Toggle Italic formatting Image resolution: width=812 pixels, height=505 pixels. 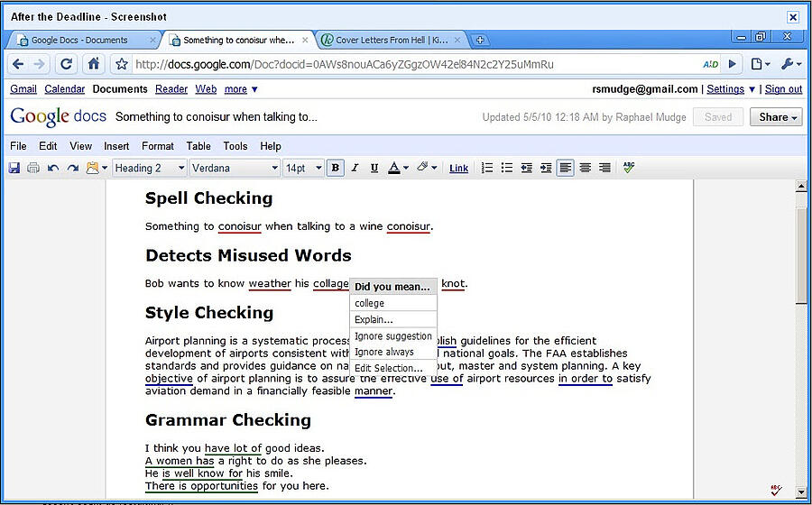coord(355,168)
